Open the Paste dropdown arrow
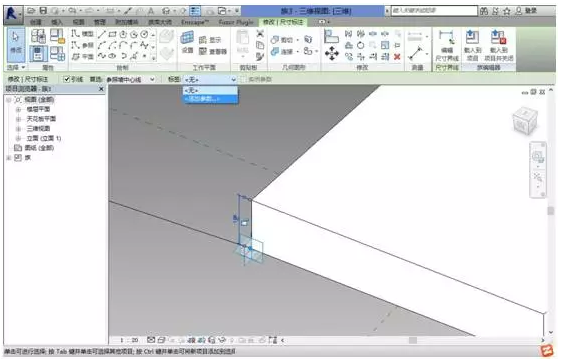This screenshot has width=563, height=364. tap(243, 57)
